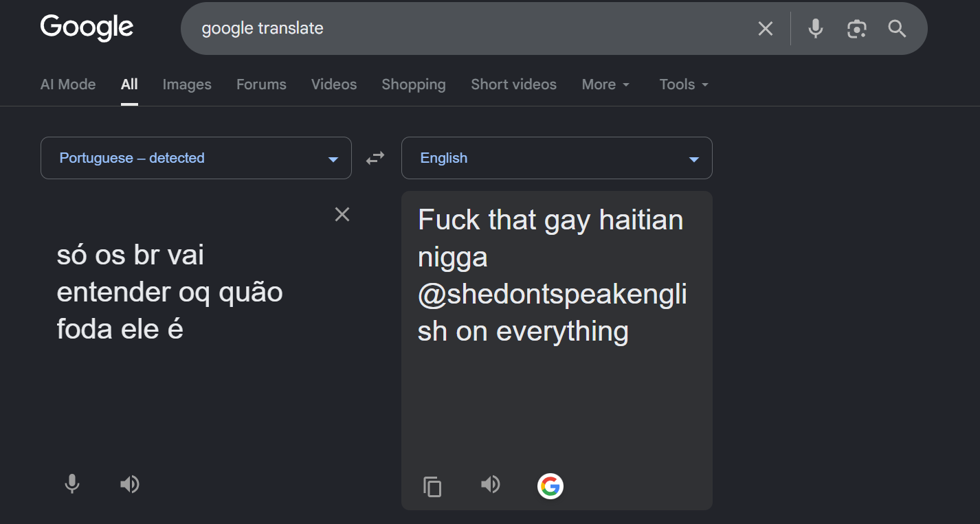Viewport: 980px width, 524px height.
Task: Switch to Videos tab
Action: pos(334,84)
